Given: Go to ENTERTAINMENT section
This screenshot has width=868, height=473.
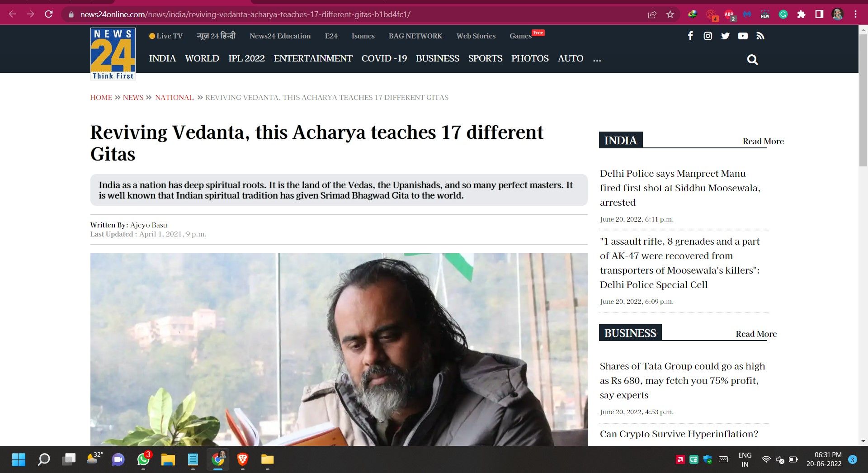Looking at the screenshot, I should pos(313,58).
